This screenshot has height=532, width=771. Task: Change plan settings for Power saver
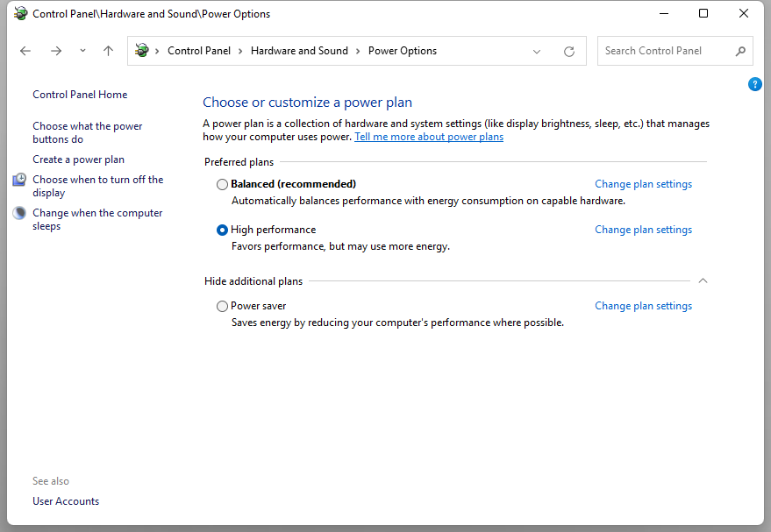(x=643, y=306)
